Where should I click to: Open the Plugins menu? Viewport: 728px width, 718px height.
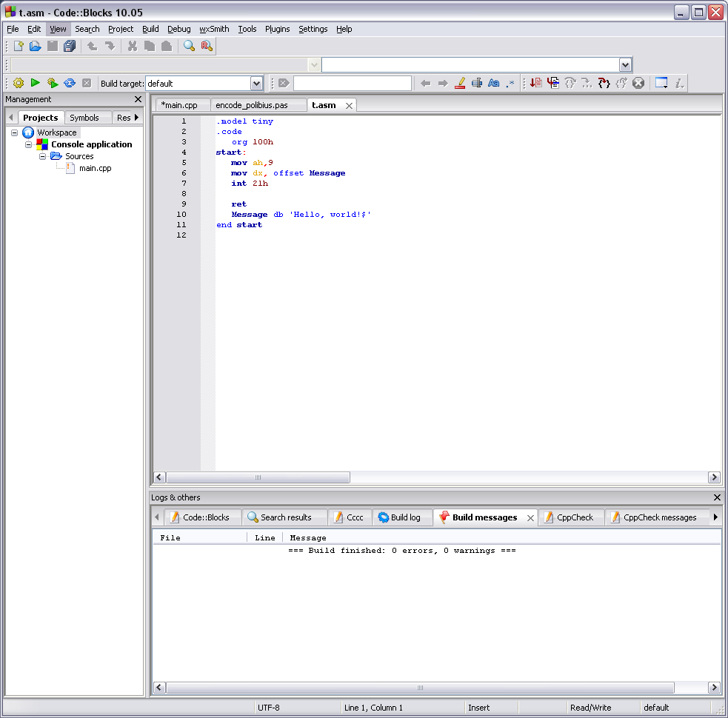tap(277, 29)
